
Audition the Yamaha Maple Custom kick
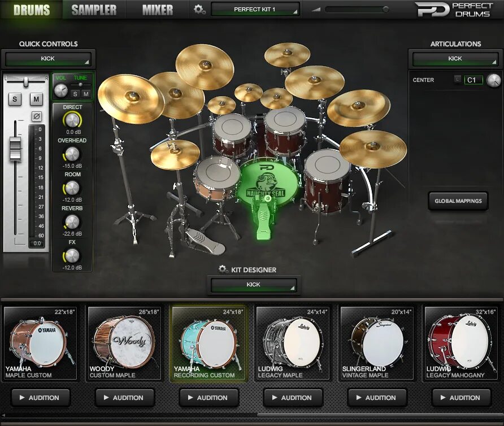pyautogui.click(x=41, y=398)
